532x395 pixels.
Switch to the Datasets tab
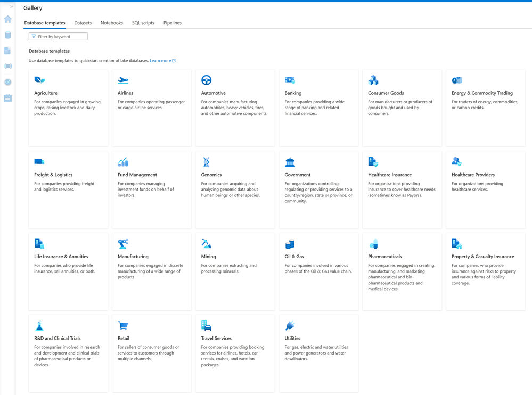tap(83, 23)
